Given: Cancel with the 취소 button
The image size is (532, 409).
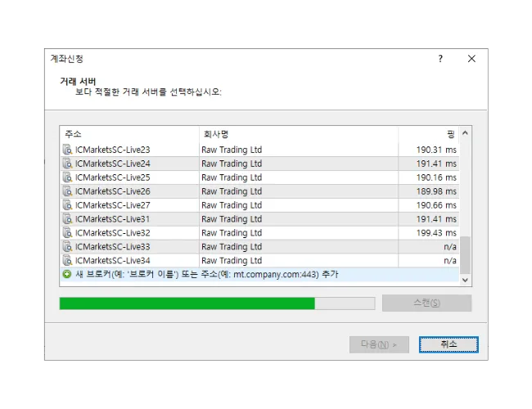Looking at the screenshot, I should click(449, 344).
